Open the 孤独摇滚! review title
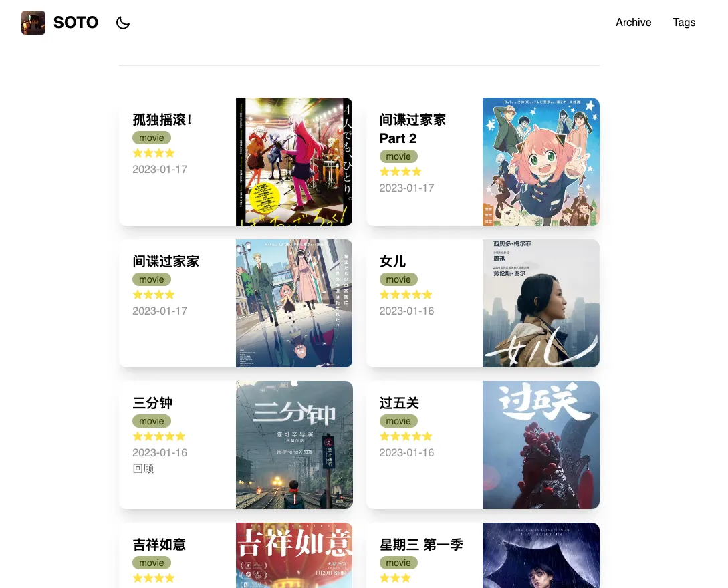This screenshot has height=588, width=728. click(162, 120)
